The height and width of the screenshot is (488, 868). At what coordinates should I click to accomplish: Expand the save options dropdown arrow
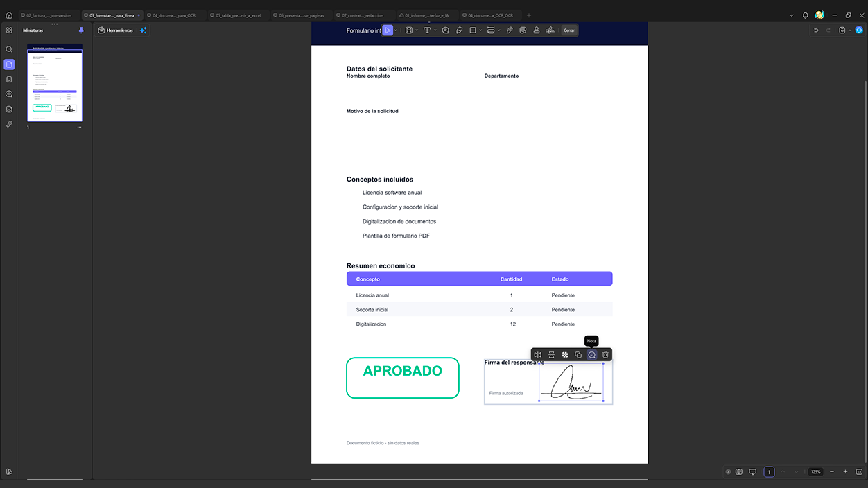click(849, 31)
